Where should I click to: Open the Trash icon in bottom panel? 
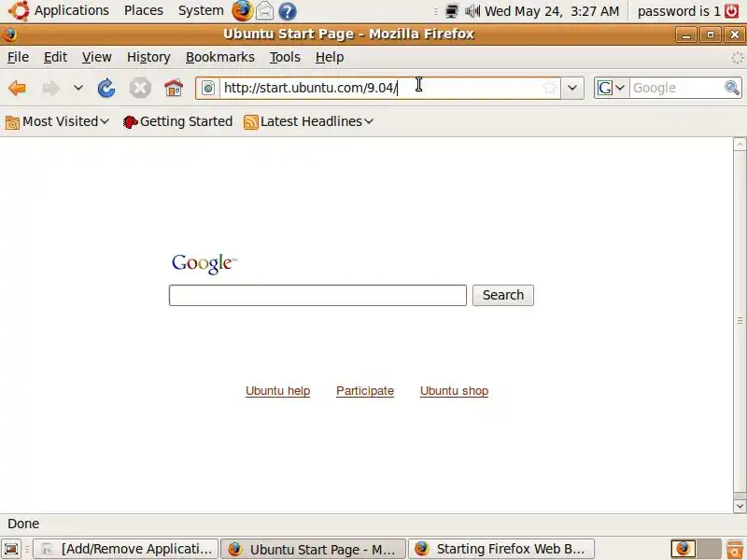tap(734, 549)
